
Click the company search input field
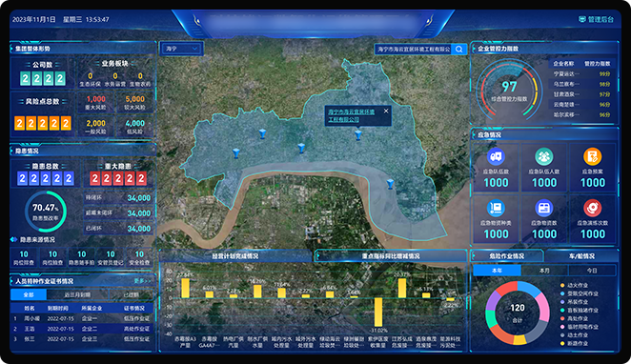pyautogui.click(x=414, y=49)
